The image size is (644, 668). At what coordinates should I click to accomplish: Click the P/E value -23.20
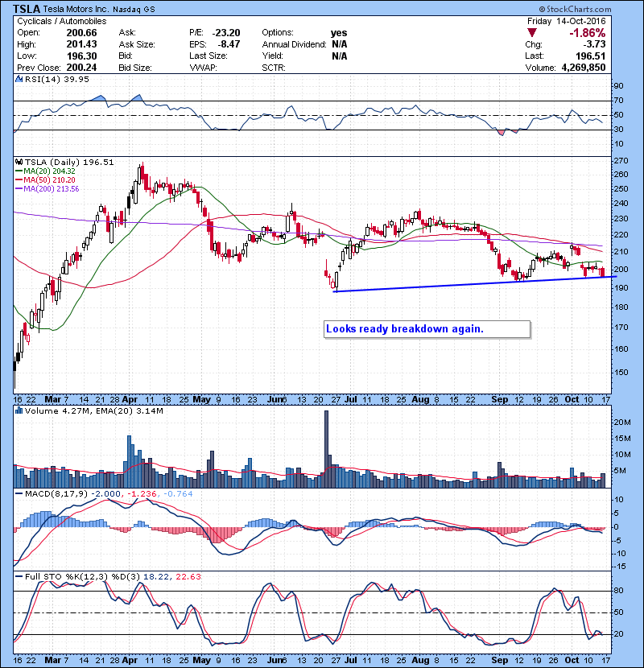(x=226, y=33)
